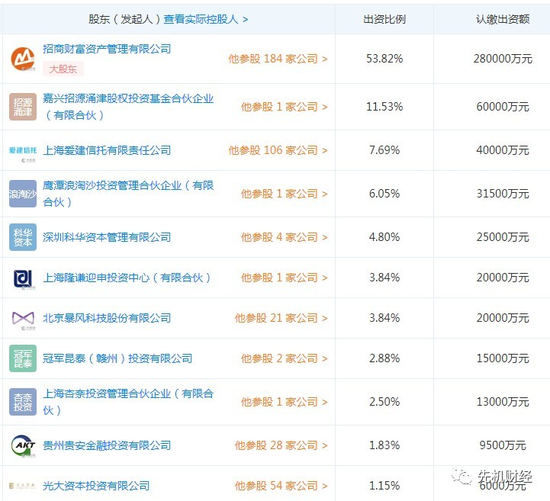
Task: Open 冠军昆泰（赣州）投资有限公司 link
Action: (118, 359)
